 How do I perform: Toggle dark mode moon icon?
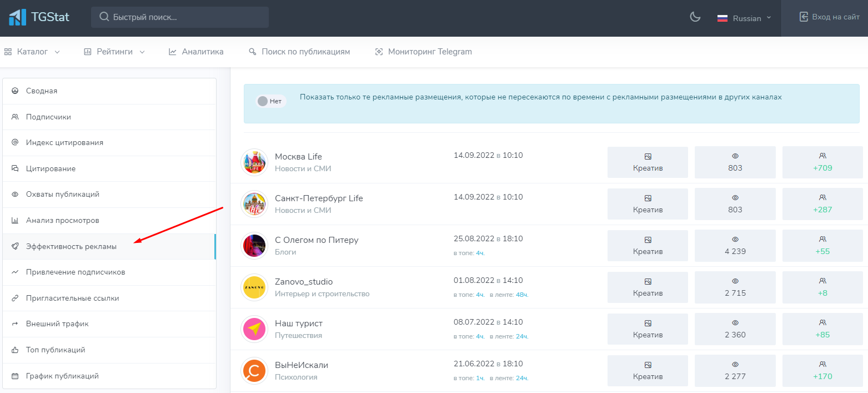(x=695, y=17)
